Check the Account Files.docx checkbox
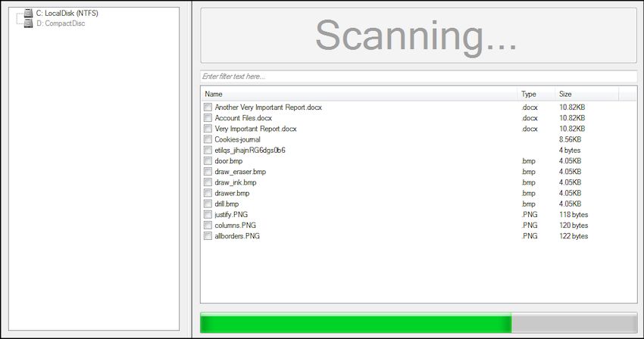Screen dimensions: 644x339 [208, 118]
